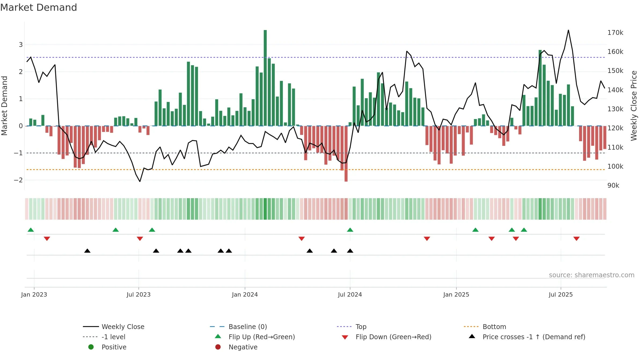Select the last red Flip Down marker after Jul 2025
Screen dimensions: 644x362
click(x=576, y=239)
